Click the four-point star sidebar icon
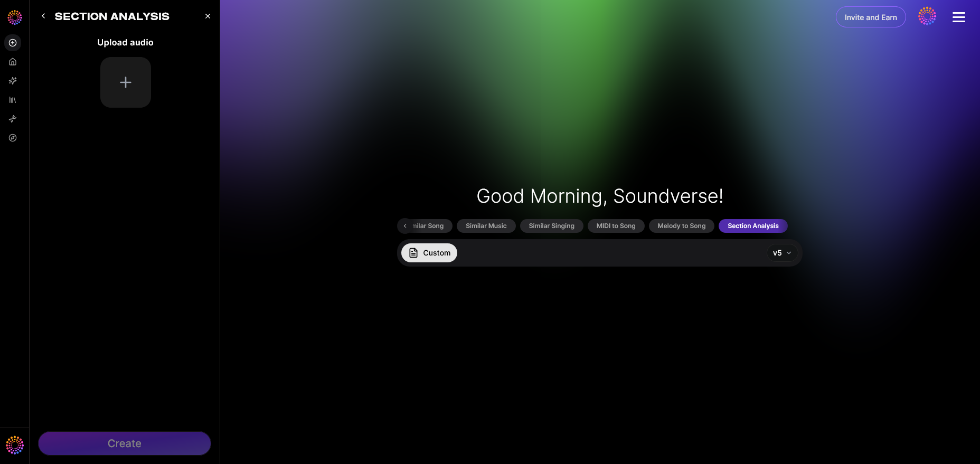Image resolution: width=980 pixels, height=464 pixels. 13,119
